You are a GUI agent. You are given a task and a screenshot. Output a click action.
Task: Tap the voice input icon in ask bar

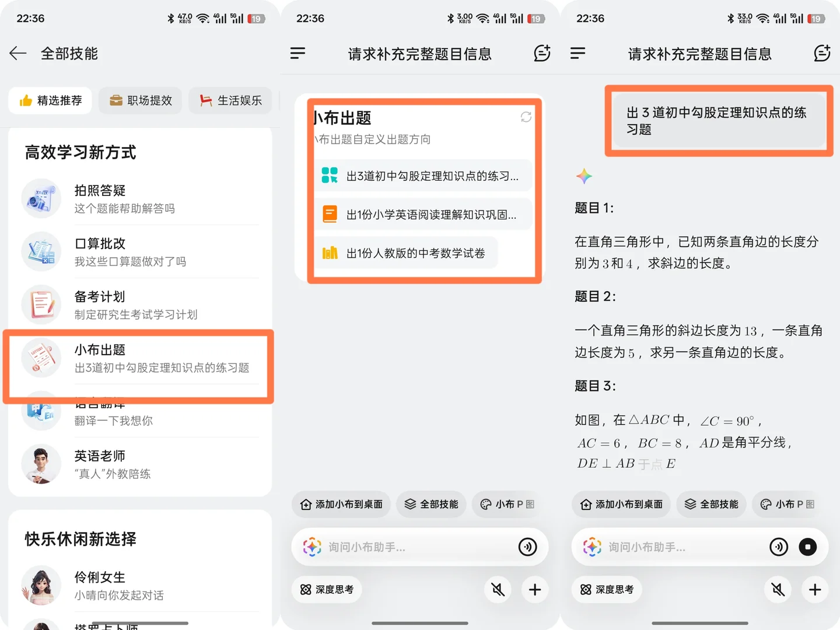[527, 547]
